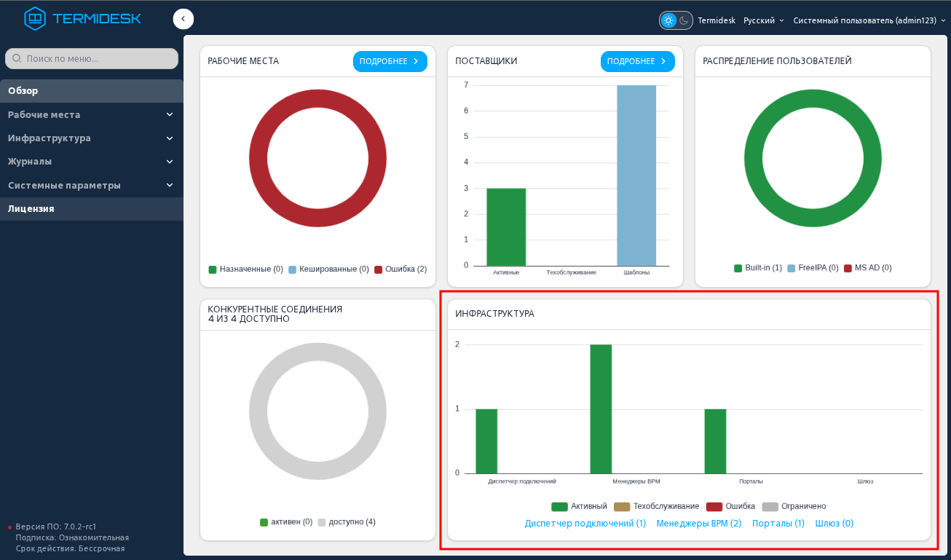Expand the Инфраструктура sidebar section
This screenshot has height=560, width=951.
92,138
